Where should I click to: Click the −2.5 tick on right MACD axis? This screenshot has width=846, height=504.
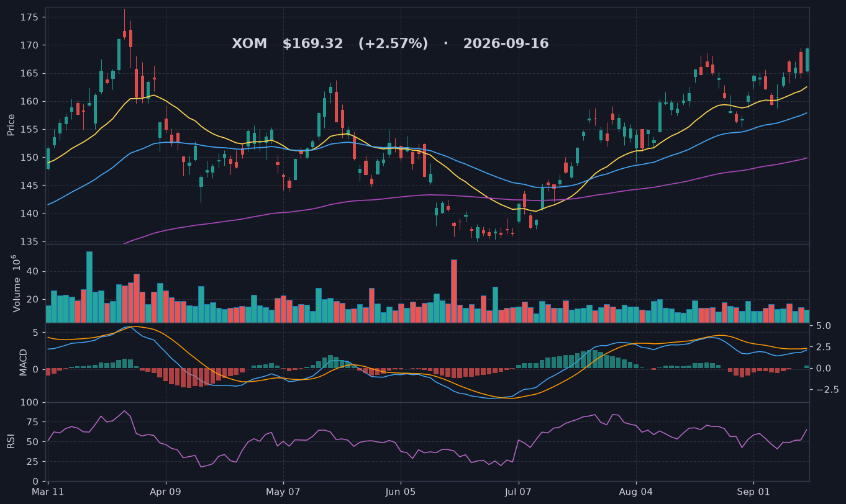click(827, 390)
